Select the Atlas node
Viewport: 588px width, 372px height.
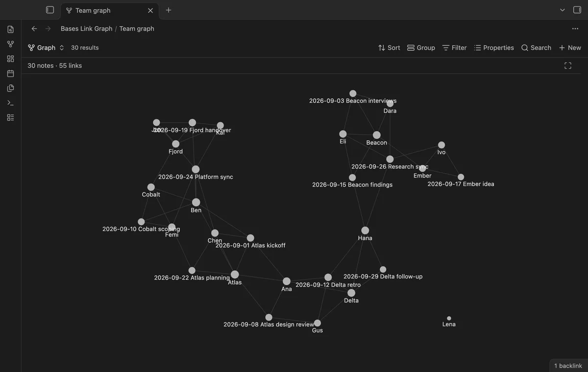pyautogui.click(x=235, y=275)
